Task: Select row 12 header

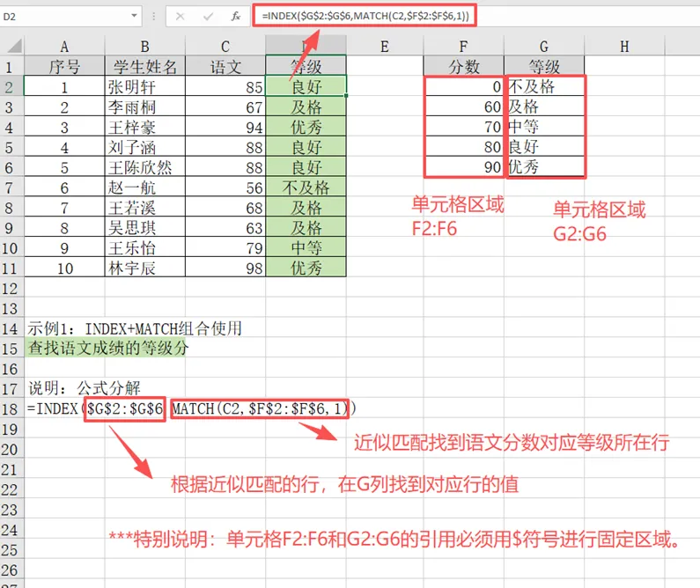Action: tap(11, 288)
